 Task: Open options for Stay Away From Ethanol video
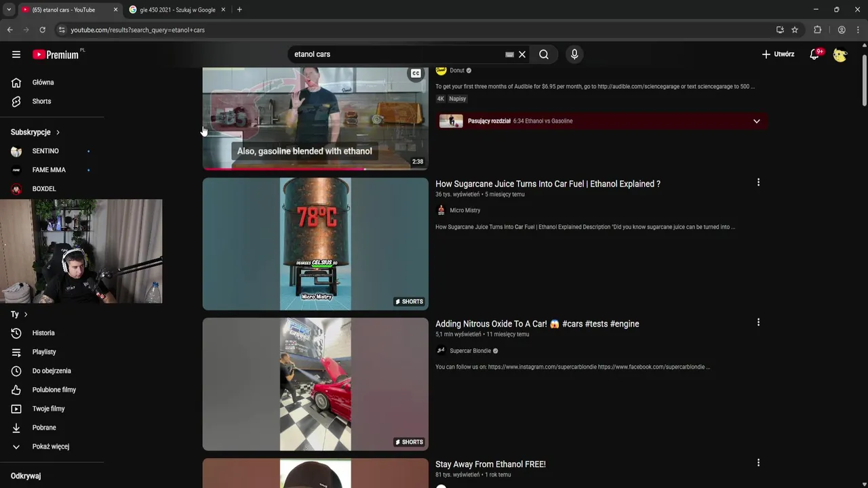(758, 463)
